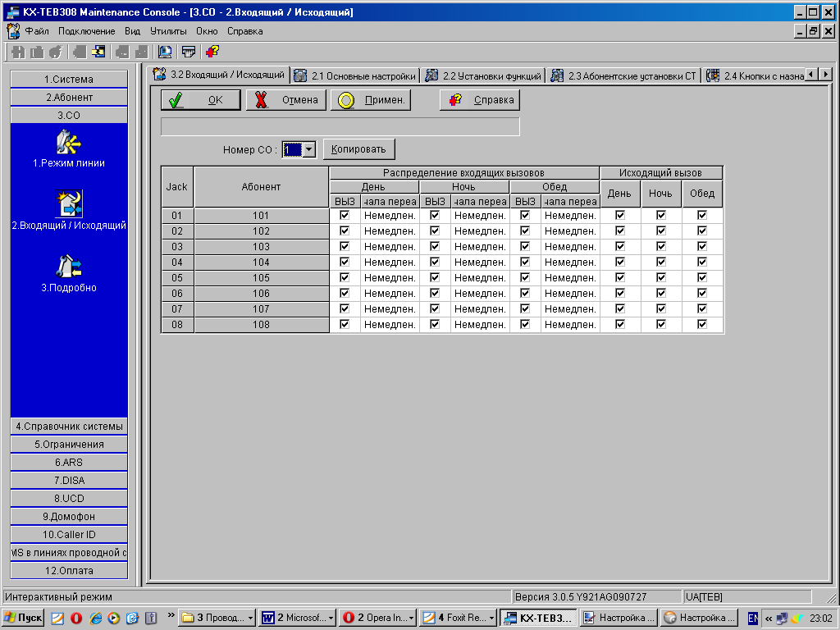Click the printer-shaped toolbar icon
The width and height of the screenshot is (840, 630).
[x=188, y=52]
